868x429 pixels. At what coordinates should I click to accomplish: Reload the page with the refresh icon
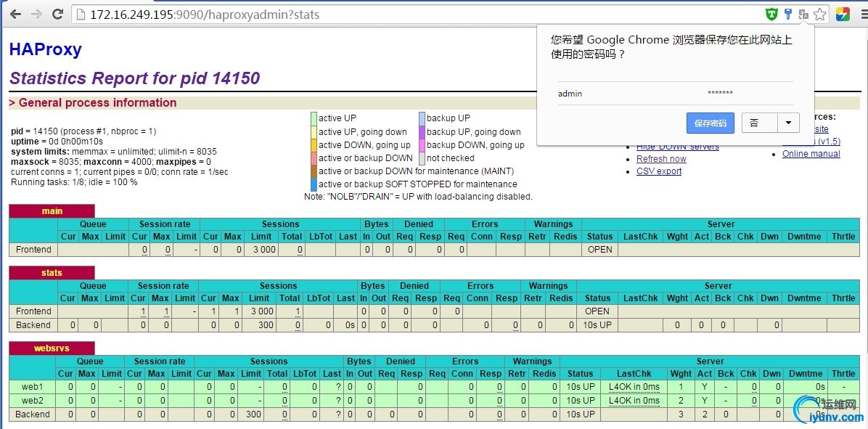click(x=57, y=15)
